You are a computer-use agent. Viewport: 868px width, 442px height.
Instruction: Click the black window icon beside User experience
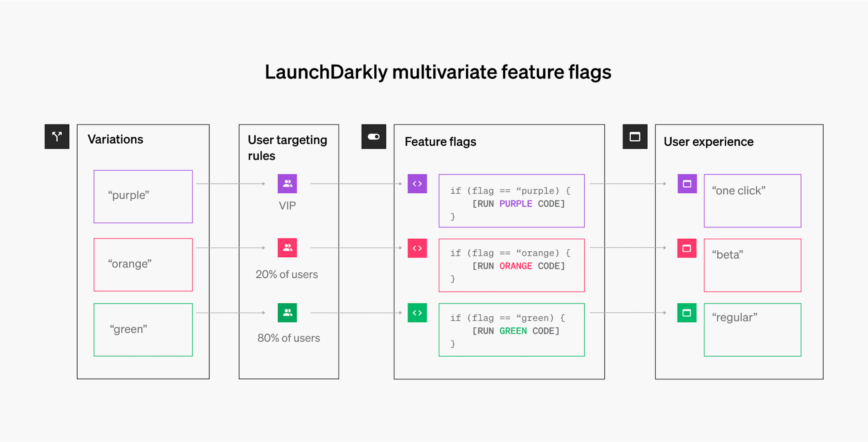pos(635,136)
